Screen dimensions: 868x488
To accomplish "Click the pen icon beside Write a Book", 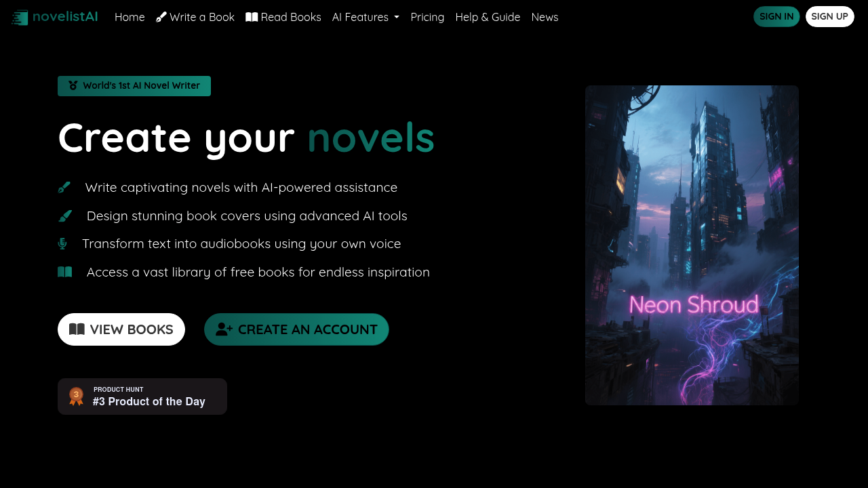I will click(161, 17).
